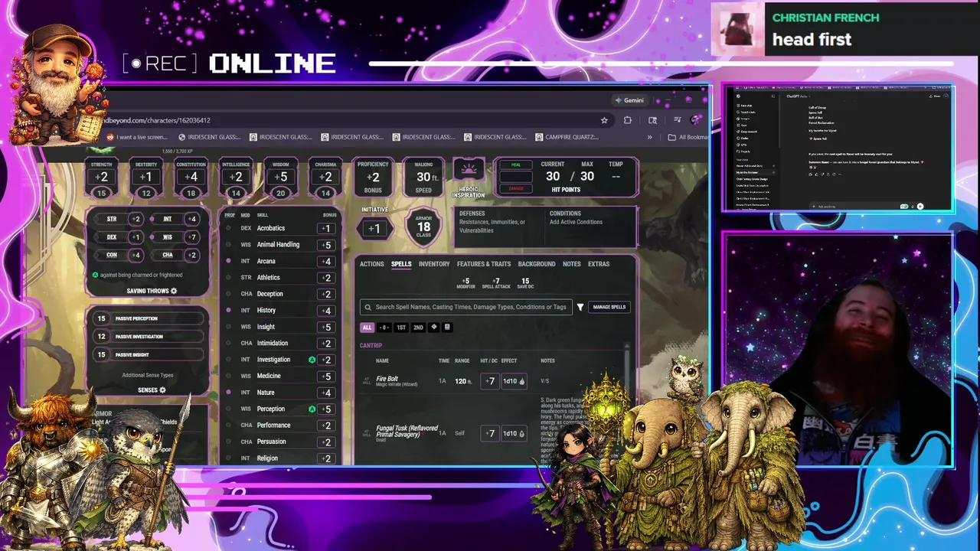Open Senses settings gear
This screenshot has width=980, height=551.
[x=162, y=390]
